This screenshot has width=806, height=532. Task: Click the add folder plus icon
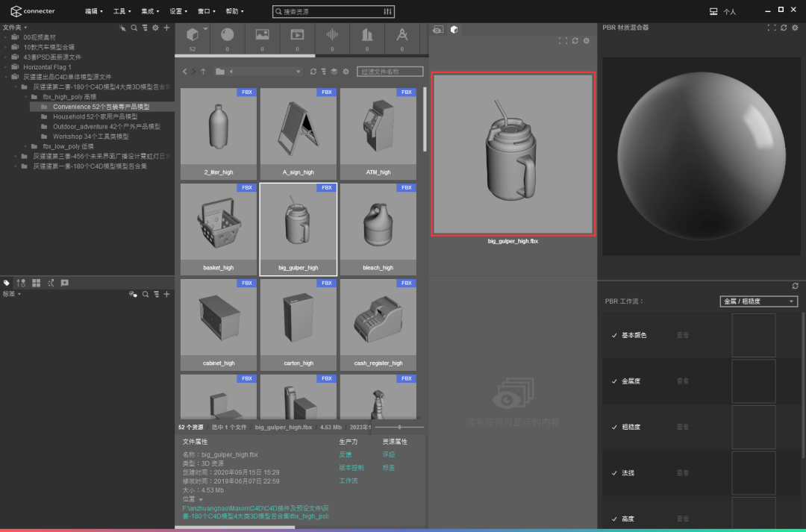click(166, 28)
